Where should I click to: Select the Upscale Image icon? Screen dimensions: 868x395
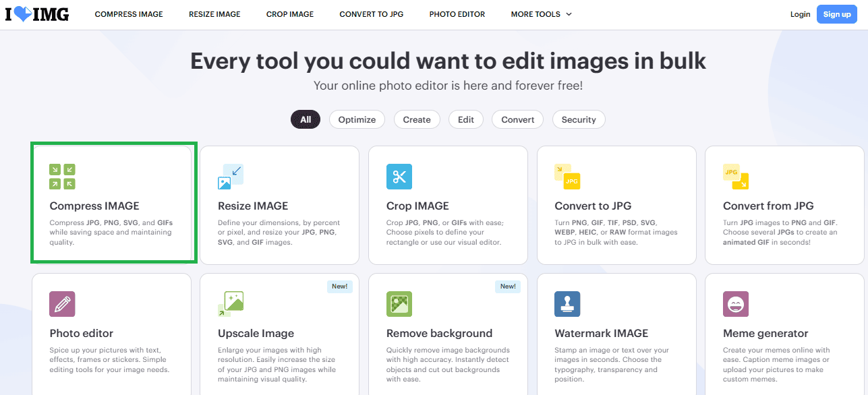230,304
